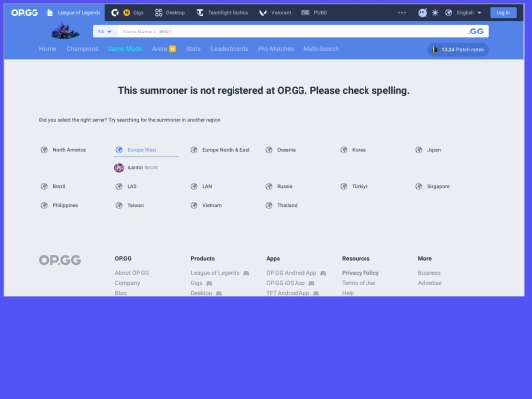Screen dimensions: 532x399
Task: Select the Türkiye region
Action: [354, 186]
